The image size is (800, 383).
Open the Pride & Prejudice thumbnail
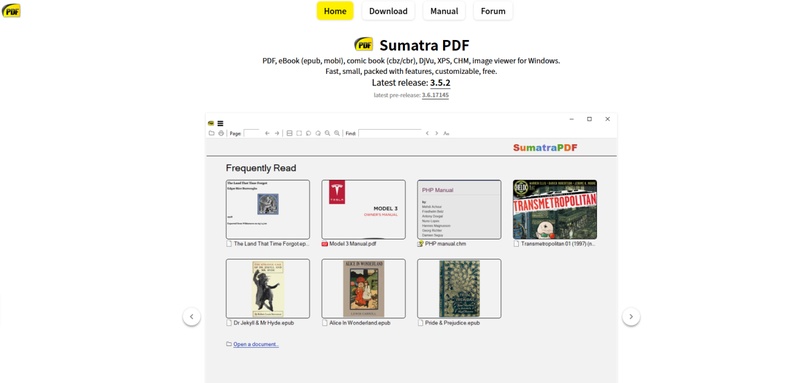click(x=459, y=289)
